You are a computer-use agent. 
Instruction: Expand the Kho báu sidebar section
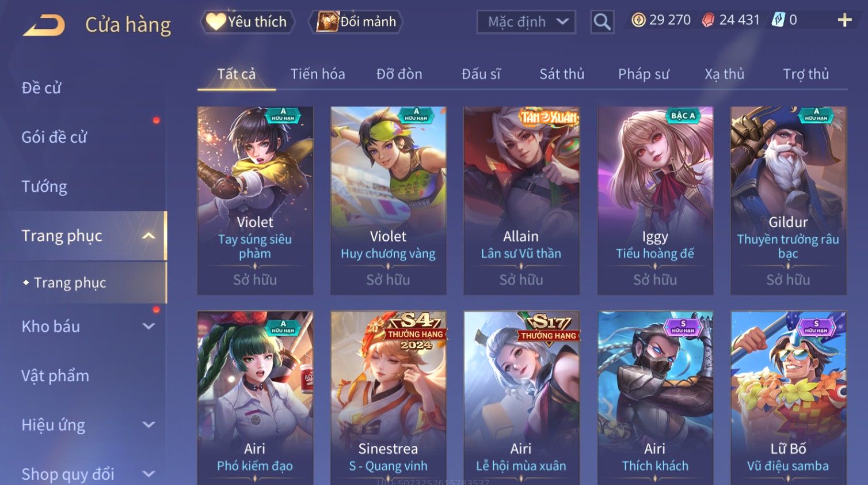(x=149, y=327)
